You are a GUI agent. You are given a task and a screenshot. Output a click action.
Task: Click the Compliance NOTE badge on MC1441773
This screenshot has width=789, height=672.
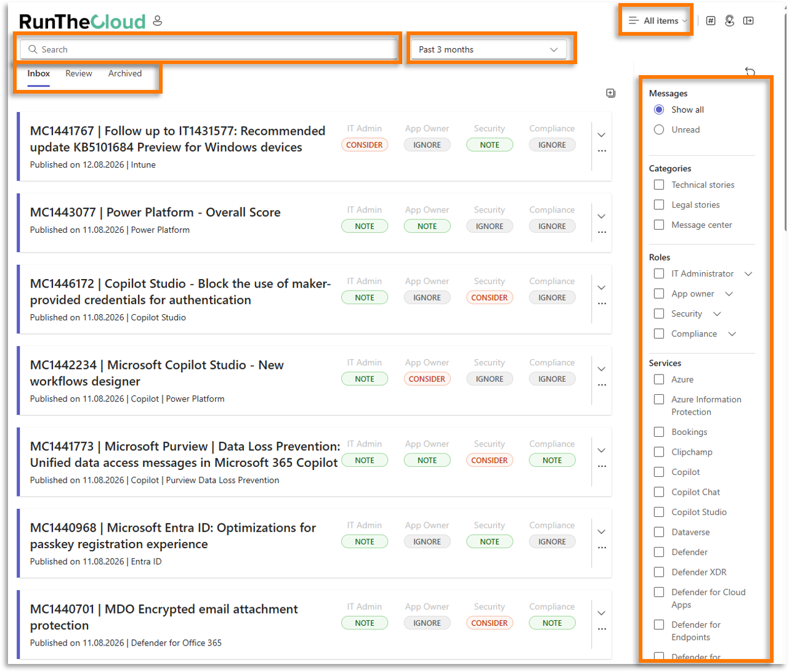(x=552, y=461)
